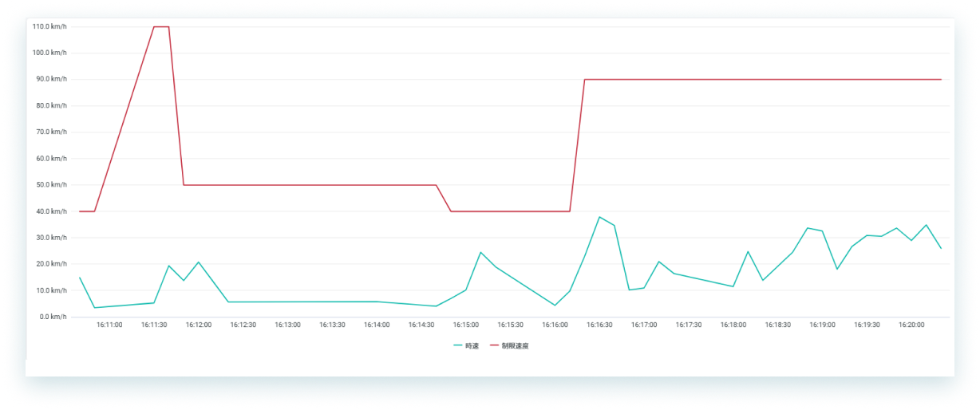The width and height of the screenshot is (980, 410).
Task: Click the 16:11:00 time axis label
Action: 109,325
